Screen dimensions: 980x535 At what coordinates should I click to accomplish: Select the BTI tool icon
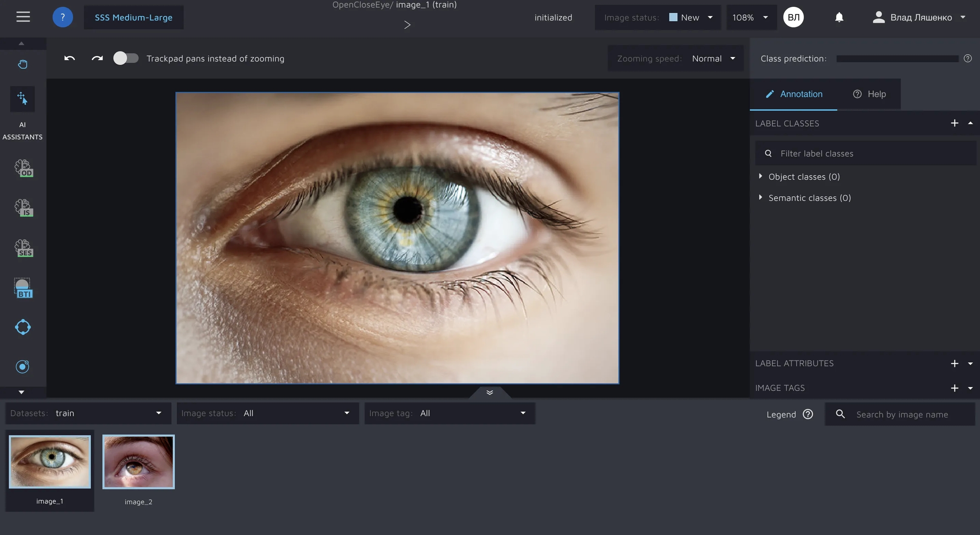tap(23, 288)
